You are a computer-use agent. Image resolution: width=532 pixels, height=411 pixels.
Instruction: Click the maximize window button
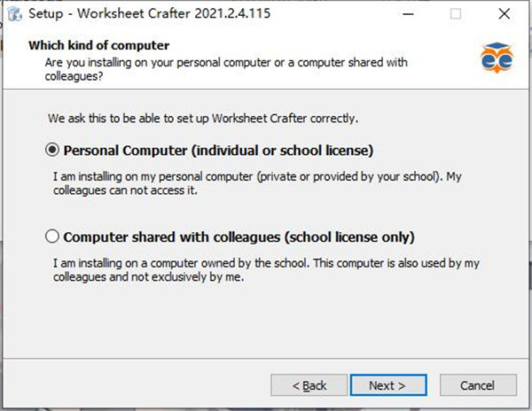coord(456,14)
